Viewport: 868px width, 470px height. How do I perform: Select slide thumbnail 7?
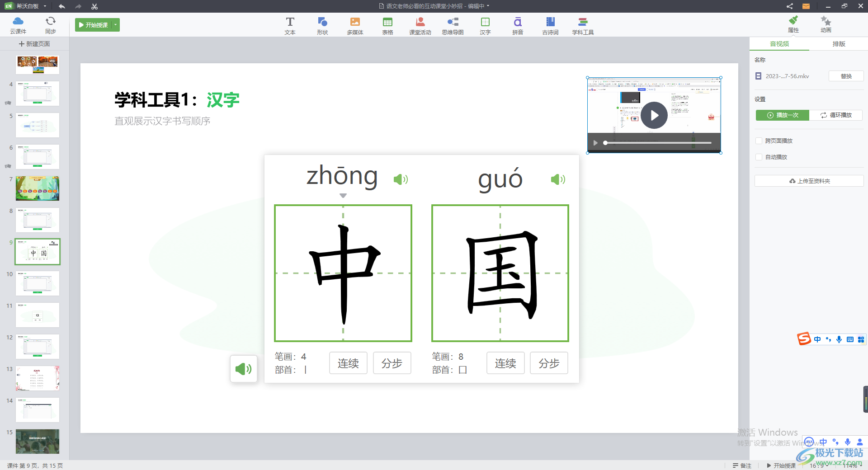(38, 188)
